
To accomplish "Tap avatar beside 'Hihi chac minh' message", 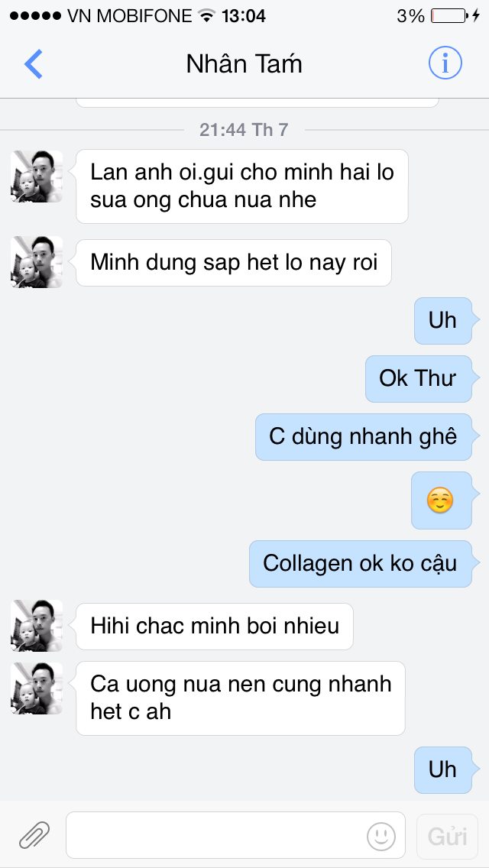I will (37, 626).
